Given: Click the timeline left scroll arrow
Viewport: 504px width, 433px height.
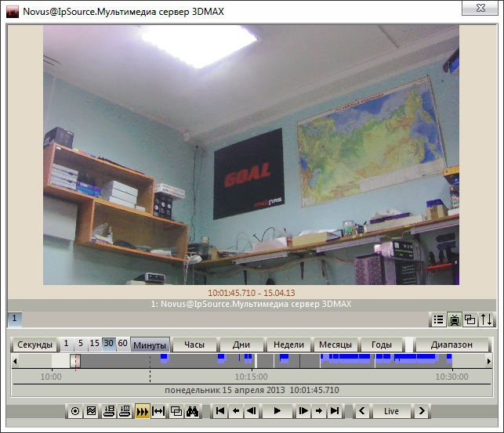Looking at the screenshot, I should (x=15, y=361).
